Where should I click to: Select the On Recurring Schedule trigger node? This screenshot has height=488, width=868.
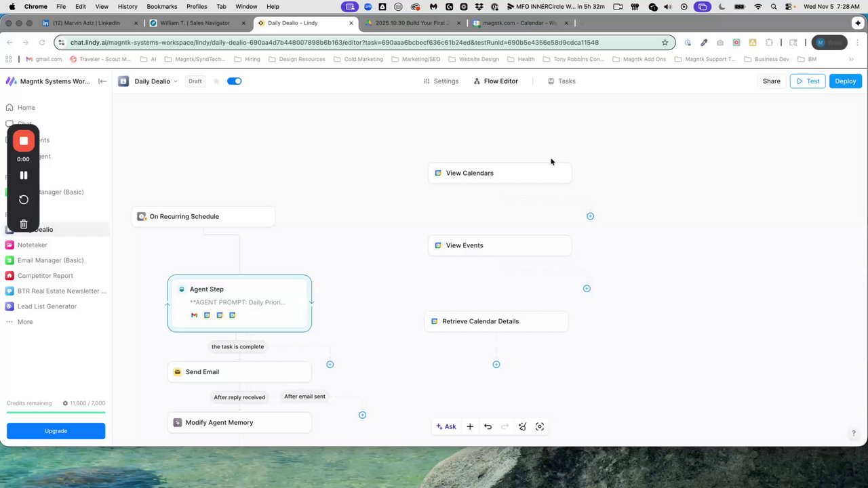203,216
